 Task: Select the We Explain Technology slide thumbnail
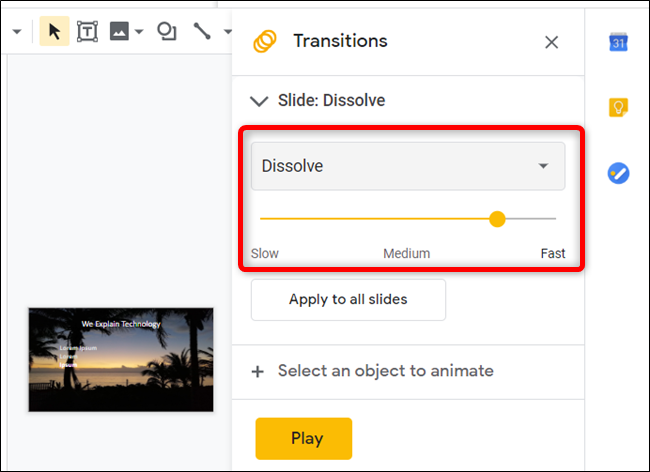tap(121, 360)
